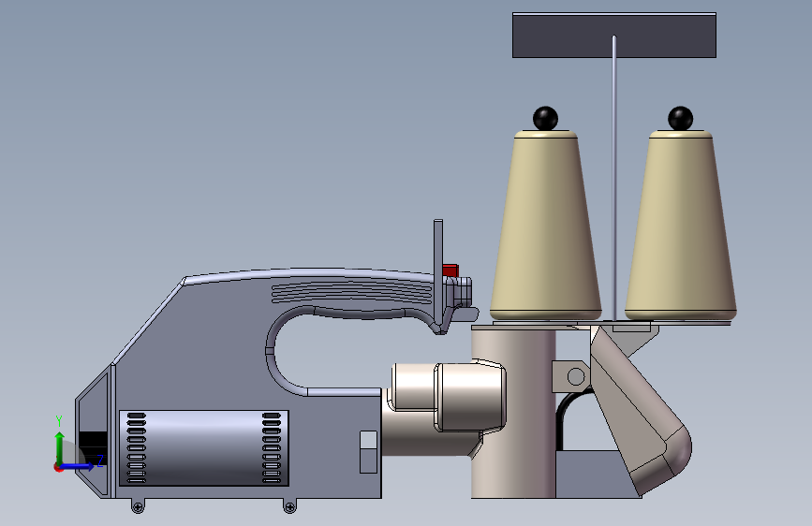812x526 pixels.
Task: Select the small rectangular switch on body
Action: point(368,451)
